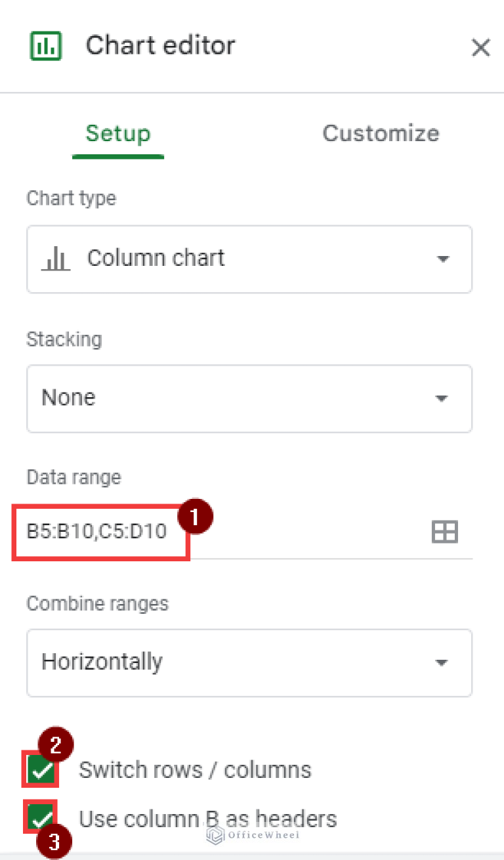
Task: Click the data range field showing B5:B10,C5:D10
Action: [98, 531]
